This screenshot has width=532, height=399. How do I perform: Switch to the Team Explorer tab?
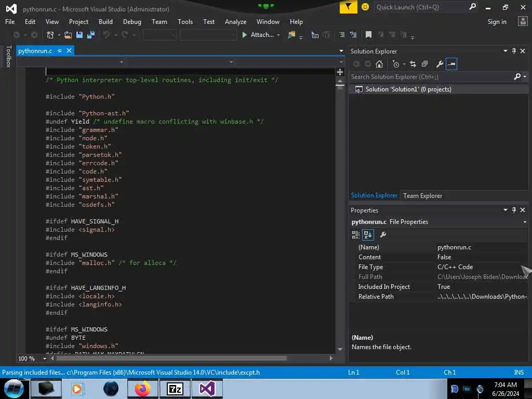tap(422, 196)
